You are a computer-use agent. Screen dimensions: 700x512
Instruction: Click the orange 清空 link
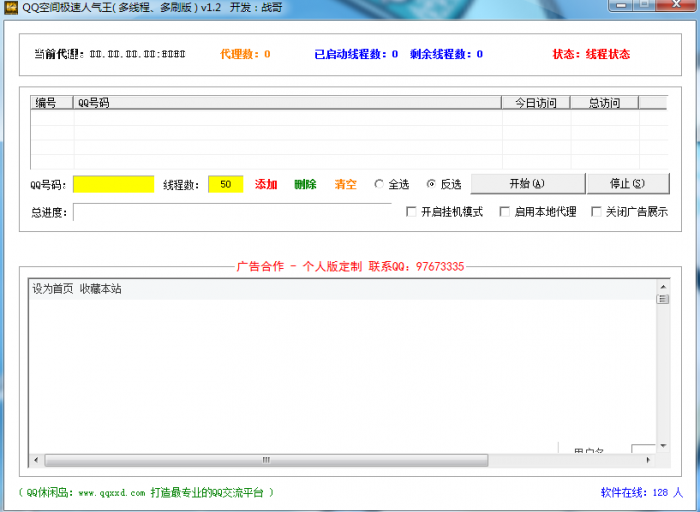coord(346,184)
